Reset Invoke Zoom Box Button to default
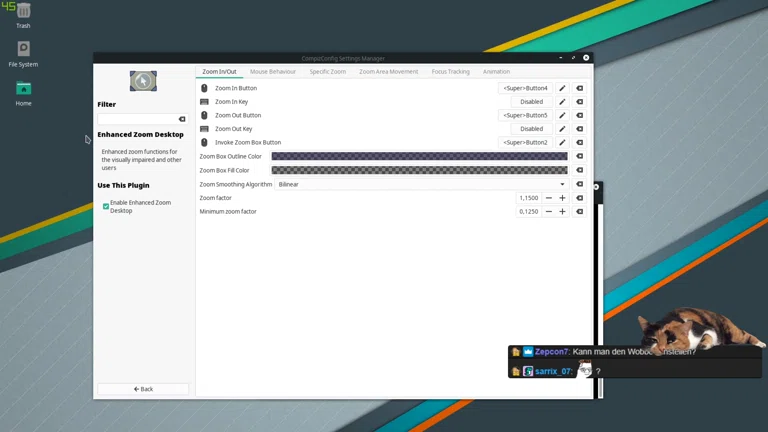This screenshot has width=768, height=432. tap(579, 143)
